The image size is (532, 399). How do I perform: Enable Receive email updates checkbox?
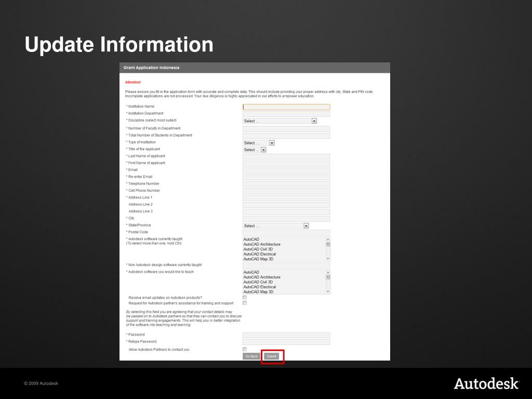(245, 298)
